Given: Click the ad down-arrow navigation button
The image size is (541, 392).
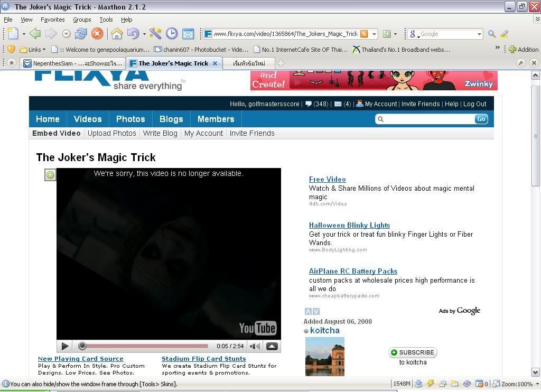Looking at the screenshot, I should point(316,311).
